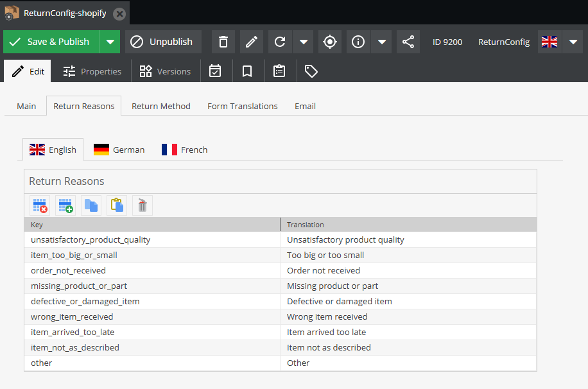Click the paste clipboard icon above table
588x389 pixels.
click(117, 205)
